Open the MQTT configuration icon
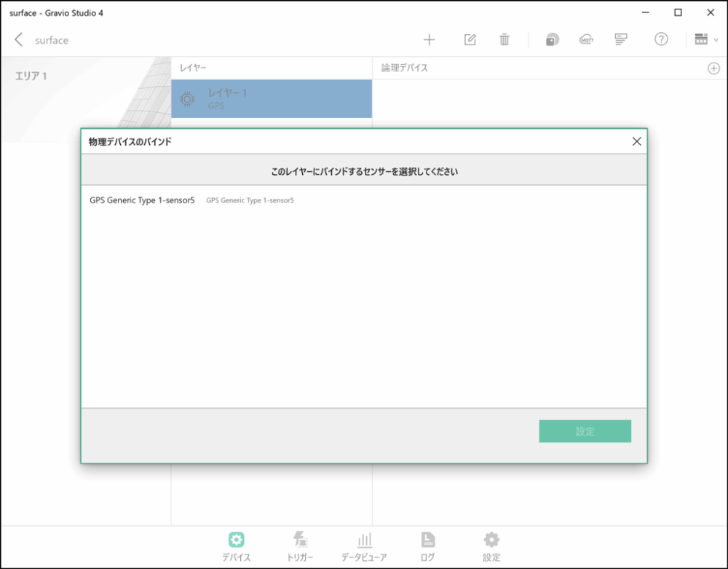 coord(587,39)
